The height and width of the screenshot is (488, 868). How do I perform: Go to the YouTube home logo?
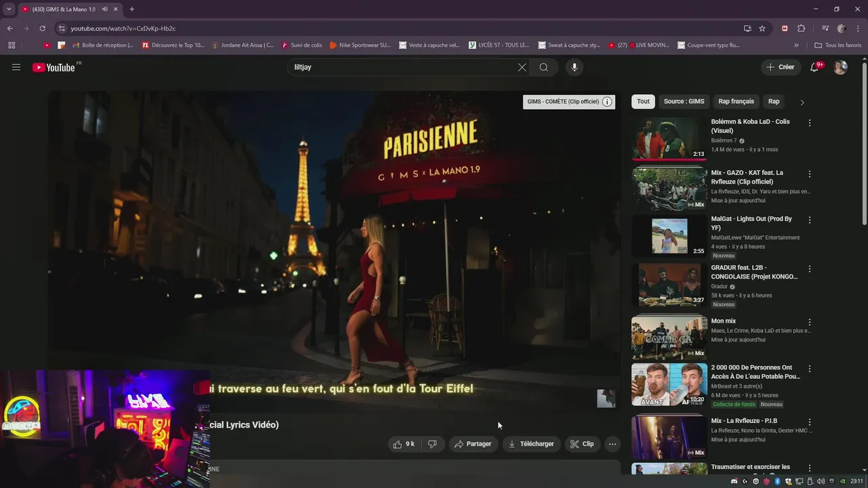[54, 67]
